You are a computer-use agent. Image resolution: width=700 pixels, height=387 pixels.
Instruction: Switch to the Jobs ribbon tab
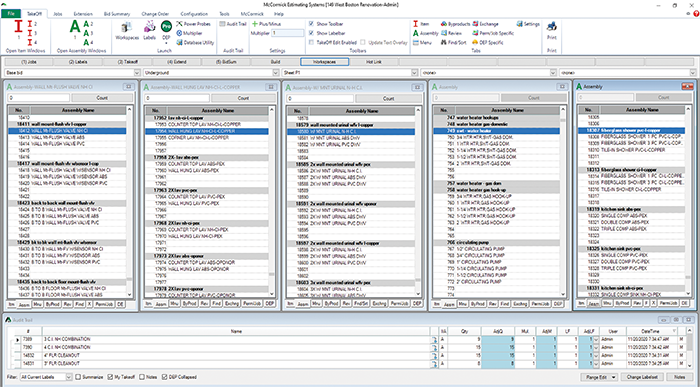58,14
